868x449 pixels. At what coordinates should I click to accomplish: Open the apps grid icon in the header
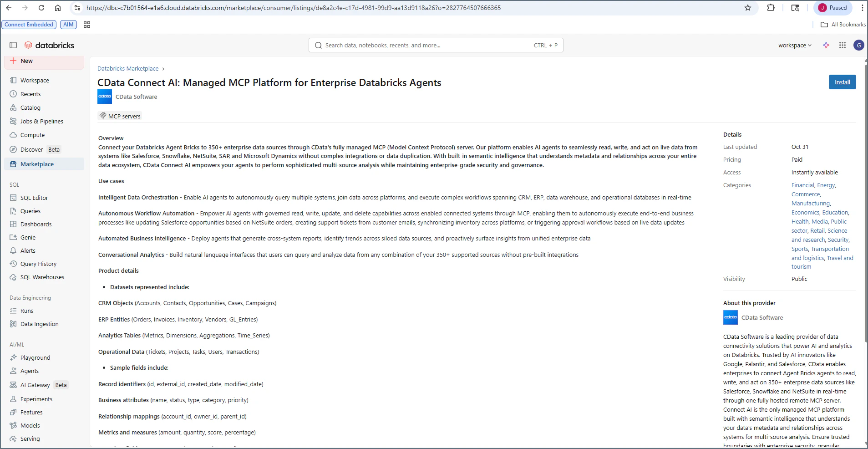(843, 45)
